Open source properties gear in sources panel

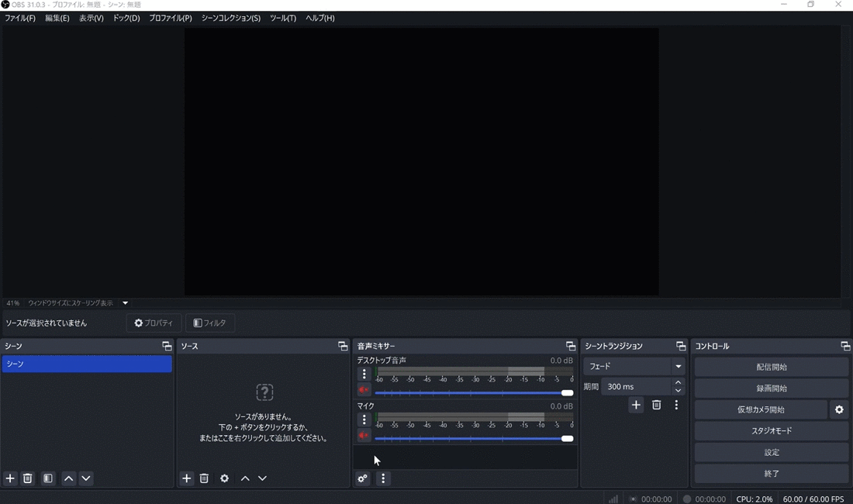point(224,478)
